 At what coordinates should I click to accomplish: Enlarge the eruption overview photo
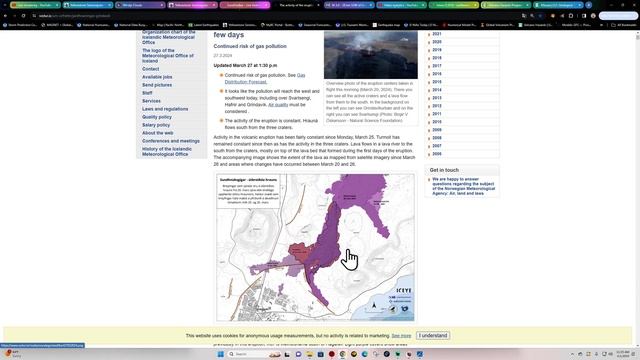(x=371, y=55)
